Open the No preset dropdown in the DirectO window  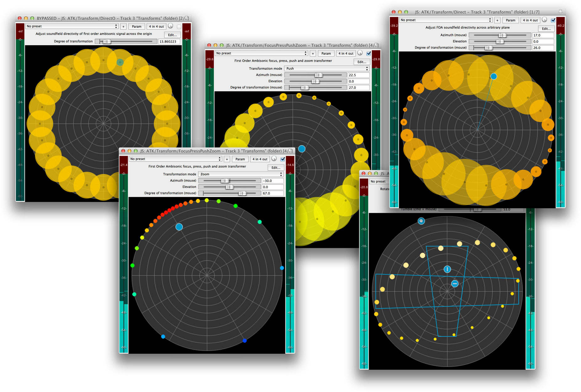coord(72,26)
